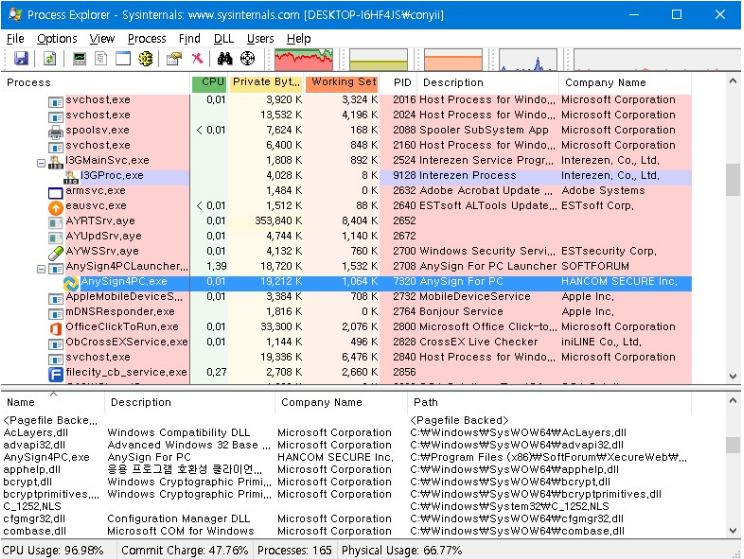Viewport: 744px width, 559px height.
Task: Click the CPU usage mini graph in toolbar
Action: [304, 59]
